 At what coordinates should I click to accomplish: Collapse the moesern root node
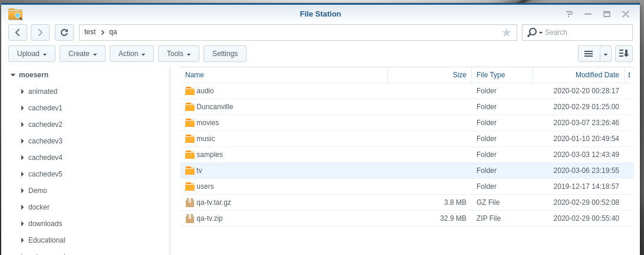[x=13, y=75]
